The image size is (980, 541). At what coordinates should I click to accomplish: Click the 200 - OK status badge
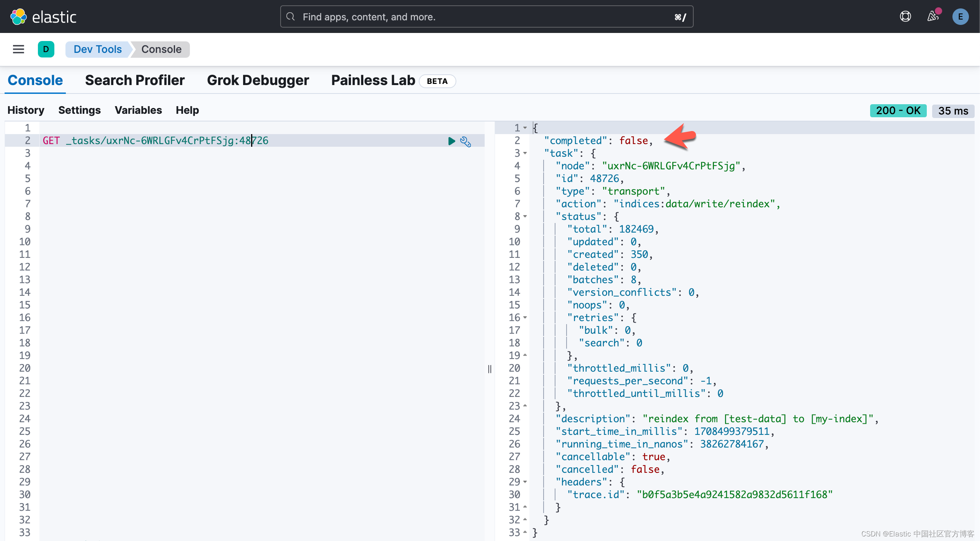point(898,110)
